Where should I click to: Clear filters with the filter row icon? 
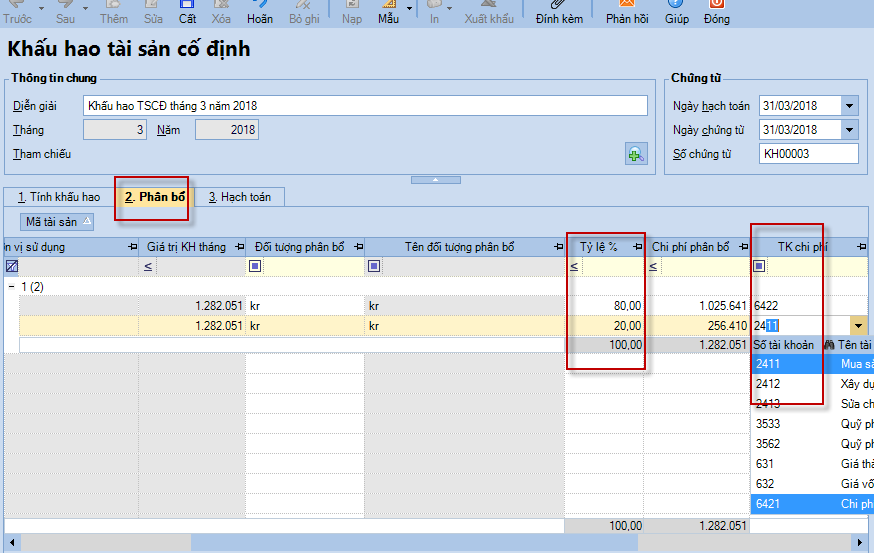pyautogui.click(x=12, y=266)
